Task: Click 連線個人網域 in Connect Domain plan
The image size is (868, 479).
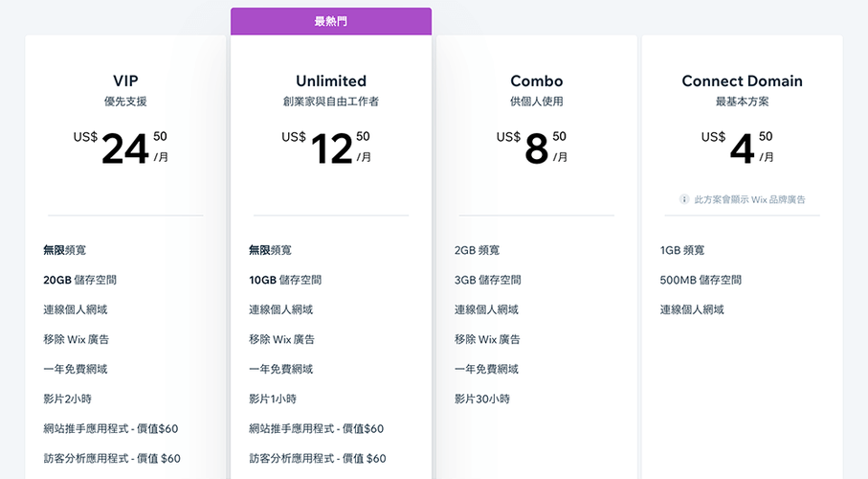Action: pos(692,309)
